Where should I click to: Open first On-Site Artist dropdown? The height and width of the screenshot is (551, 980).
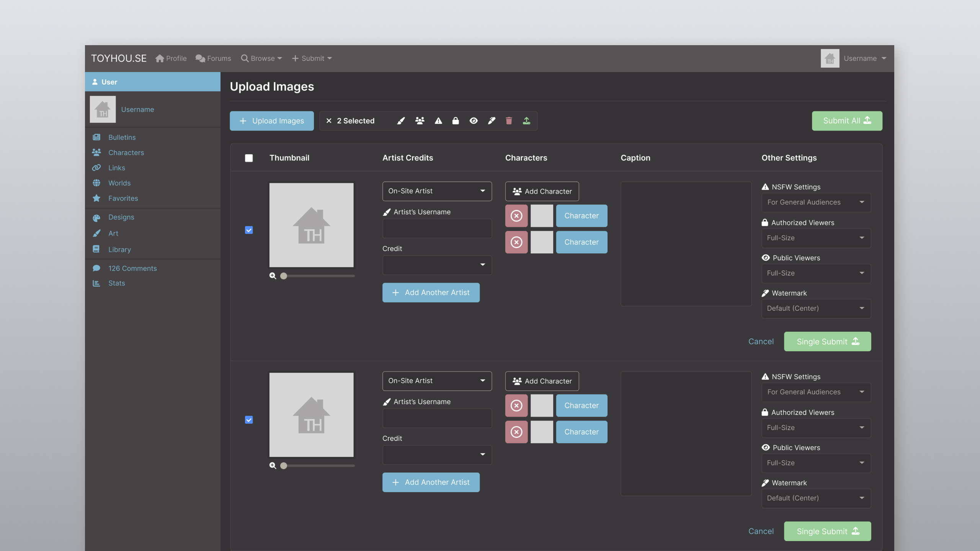(437, 191)
